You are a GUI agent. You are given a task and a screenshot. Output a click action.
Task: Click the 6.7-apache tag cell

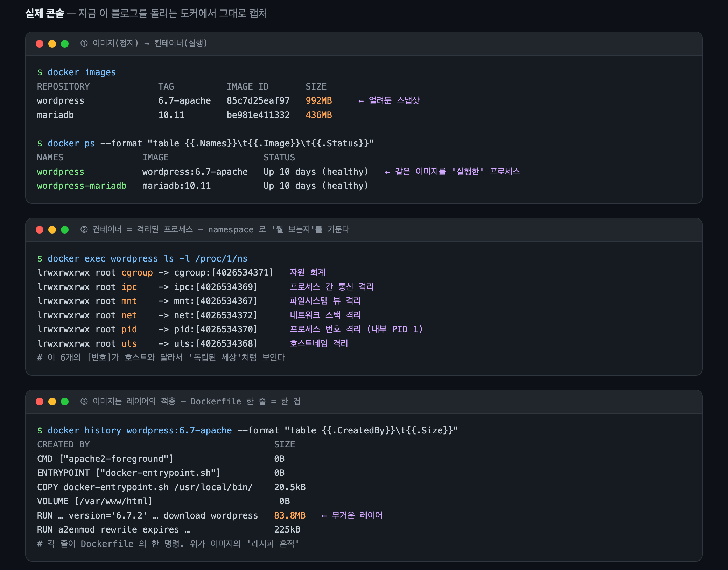[184, 100]
